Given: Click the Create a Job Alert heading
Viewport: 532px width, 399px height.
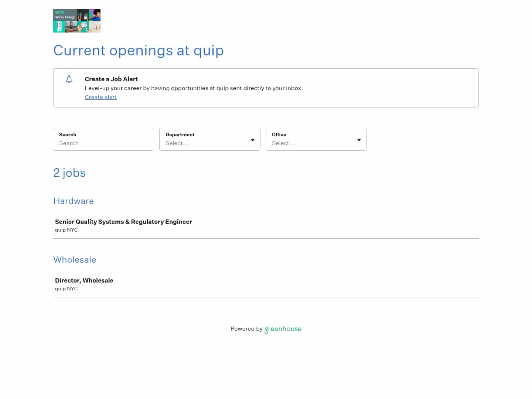Looking at the screenshot, I should pyautogui.click(x=111, y=79).
